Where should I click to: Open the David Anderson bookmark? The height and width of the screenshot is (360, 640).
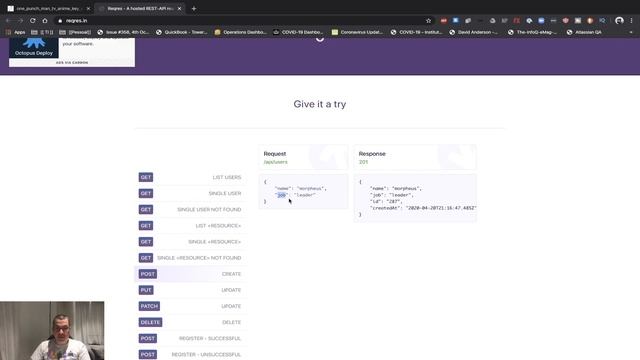pyautogui.click(x=474, y=32)
